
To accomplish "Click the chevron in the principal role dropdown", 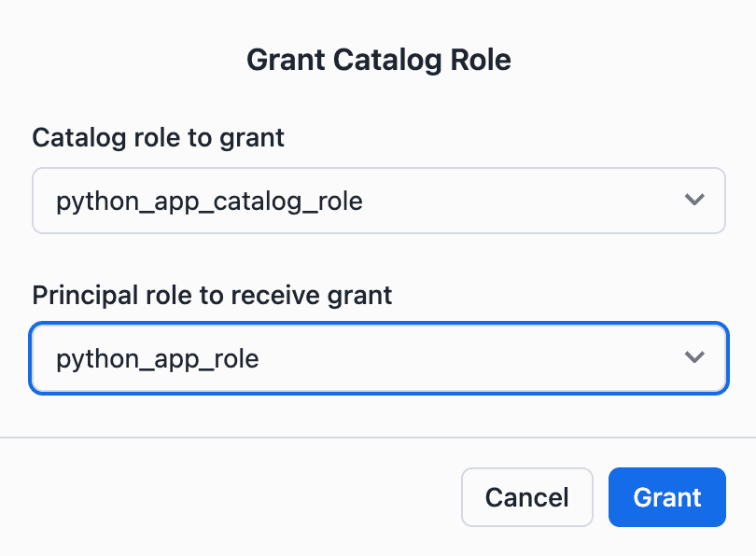I will coord(693,357).
